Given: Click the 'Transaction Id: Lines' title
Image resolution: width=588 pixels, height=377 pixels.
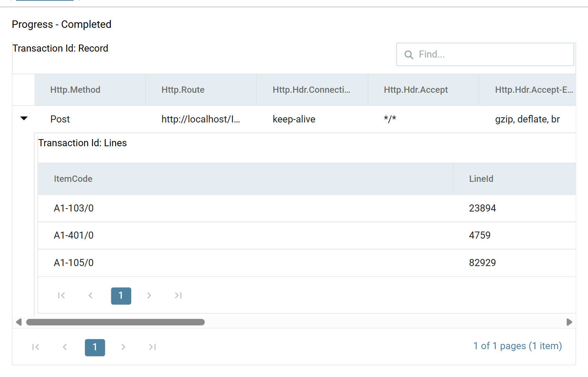Looking at the screenshot, I should [x=82, y=143].
